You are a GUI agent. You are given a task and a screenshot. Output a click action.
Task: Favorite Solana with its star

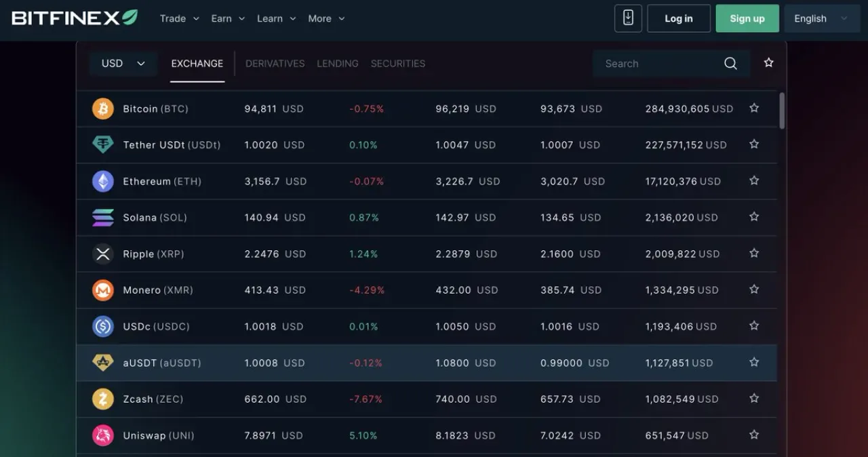tap(754, 217)
